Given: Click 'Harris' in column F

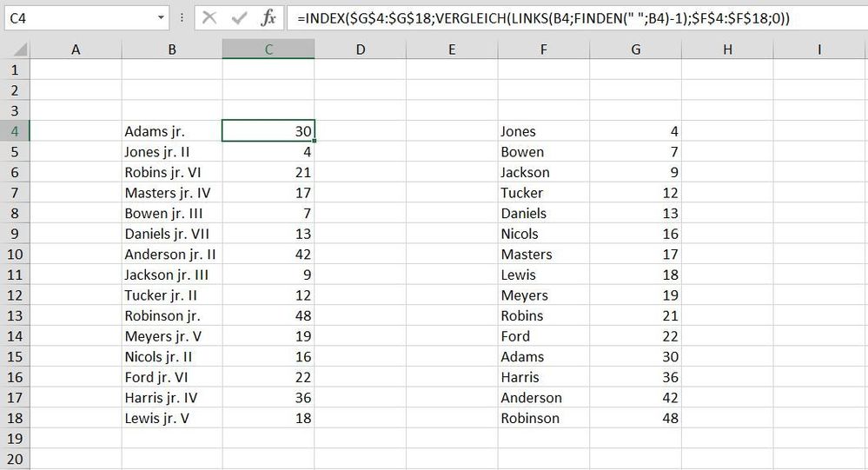Looking at the screenshot, I should pyautogui.click(x=544, y=377).
